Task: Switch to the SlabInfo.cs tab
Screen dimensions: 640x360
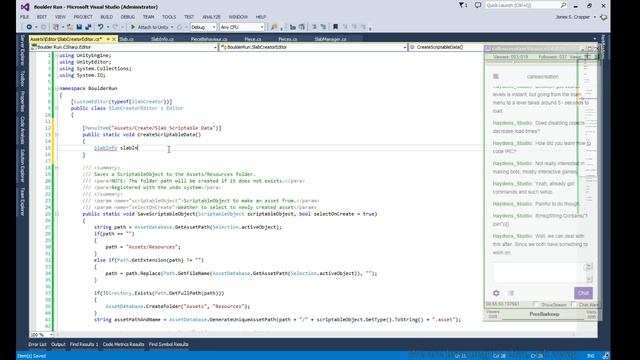Action: [x=162, y=39]
